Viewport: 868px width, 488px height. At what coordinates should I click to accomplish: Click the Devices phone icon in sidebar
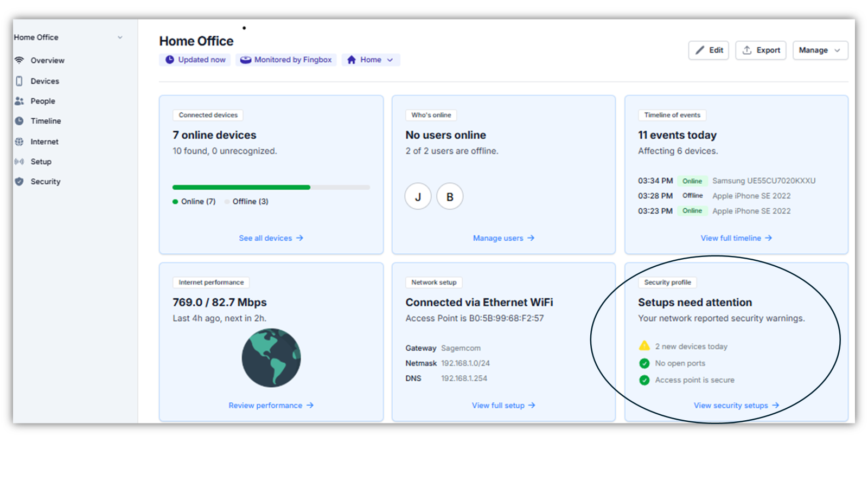[20, 81]
